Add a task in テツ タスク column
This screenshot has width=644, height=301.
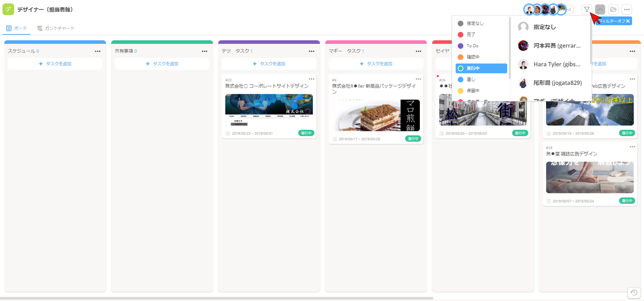coord(269,64)
